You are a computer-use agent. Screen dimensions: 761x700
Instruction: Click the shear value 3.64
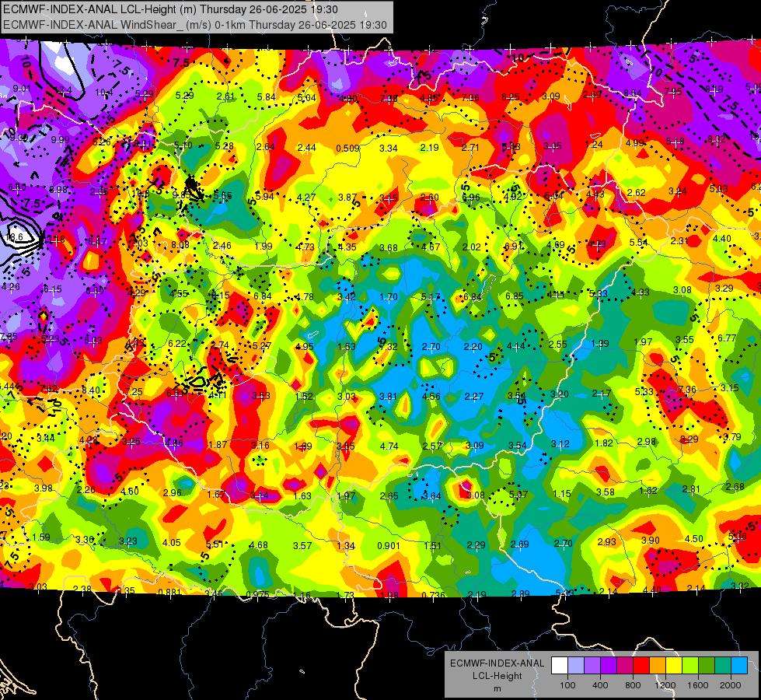[x=432, y=496]
